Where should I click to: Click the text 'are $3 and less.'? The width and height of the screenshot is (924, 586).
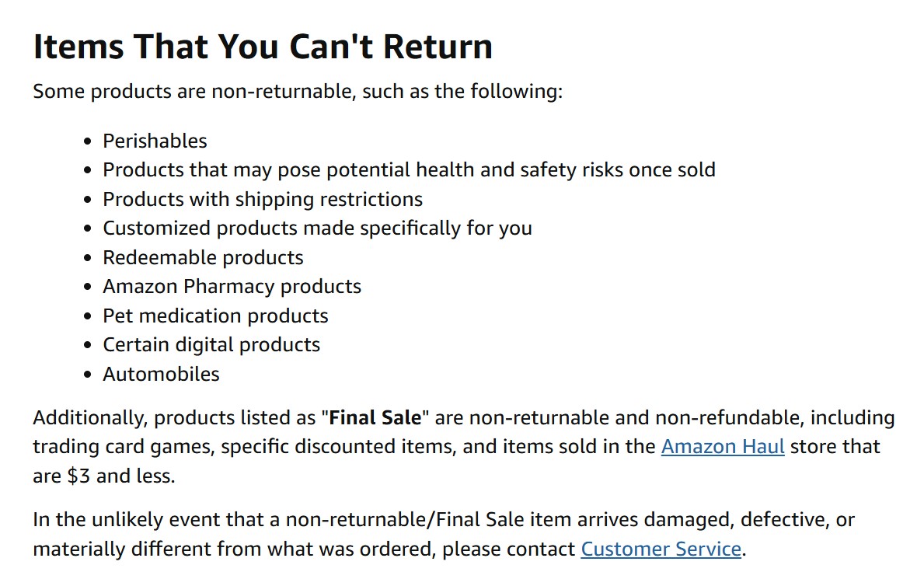104,476
